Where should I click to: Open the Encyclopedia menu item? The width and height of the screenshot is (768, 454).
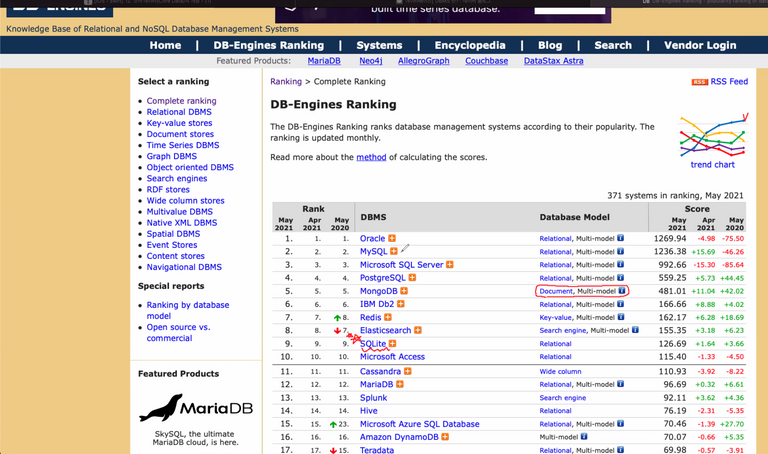[x=470, y=46]
